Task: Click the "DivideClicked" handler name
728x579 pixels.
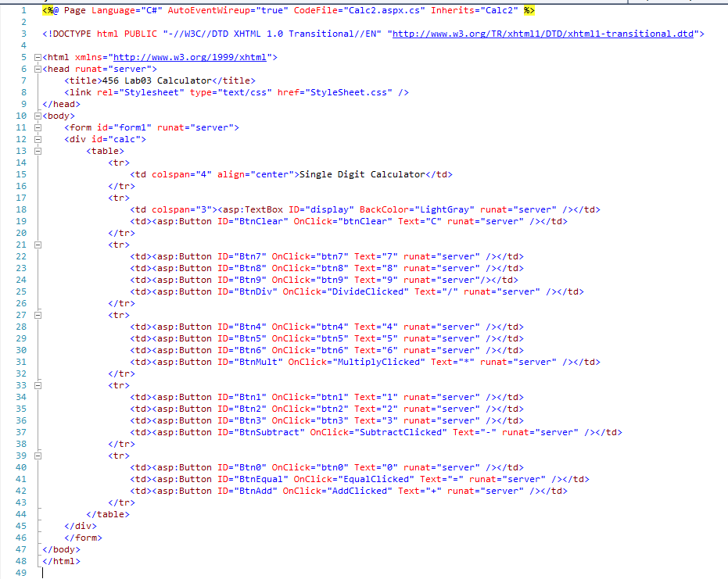Action: pyautogui.click(x=368, y=291)
